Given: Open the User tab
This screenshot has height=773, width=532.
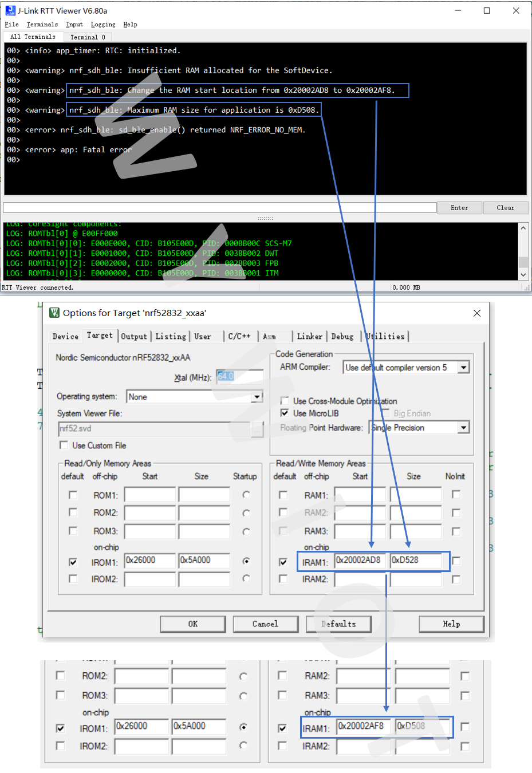Looking at the screenshot, I should point(203,337).
